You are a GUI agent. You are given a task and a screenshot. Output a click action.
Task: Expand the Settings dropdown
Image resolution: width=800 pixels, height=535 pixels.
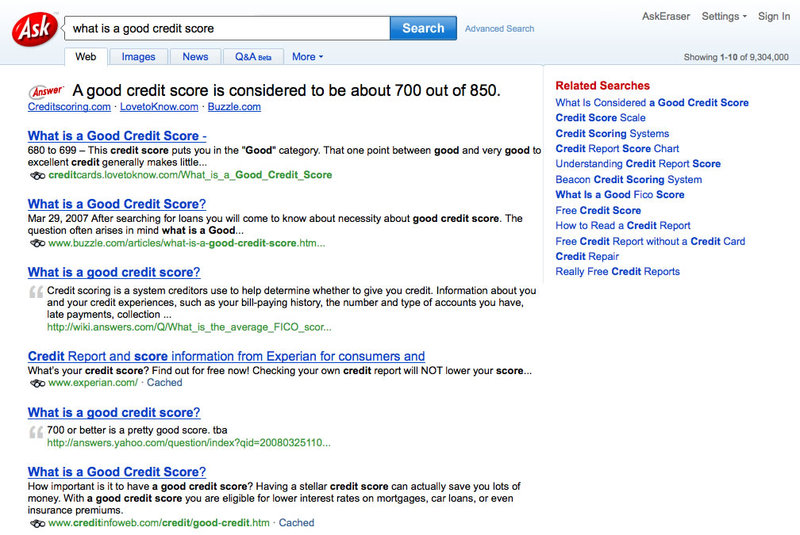[x=724, y=16]
